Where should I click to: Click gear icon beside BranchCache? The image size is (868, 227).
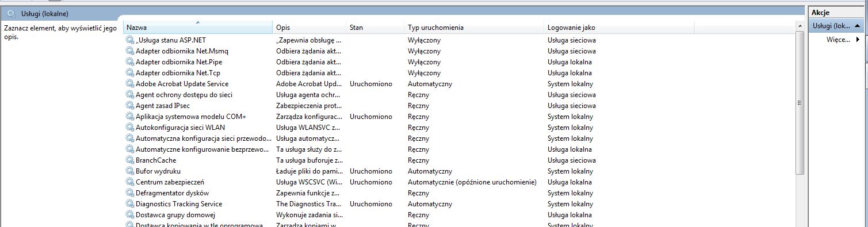[x=129, y=160]
